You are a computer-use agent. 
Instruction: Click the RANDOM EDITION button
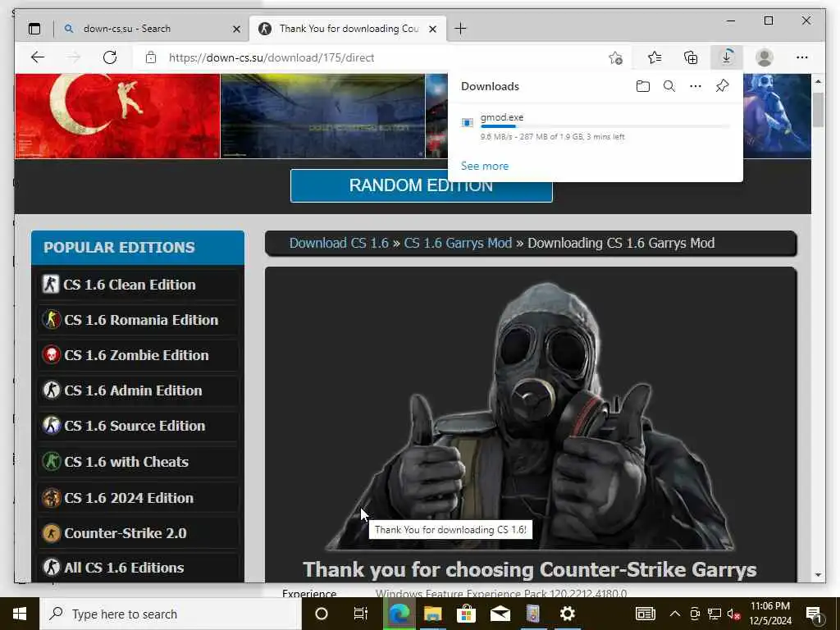pyautogui.click(x=421, y=186)
